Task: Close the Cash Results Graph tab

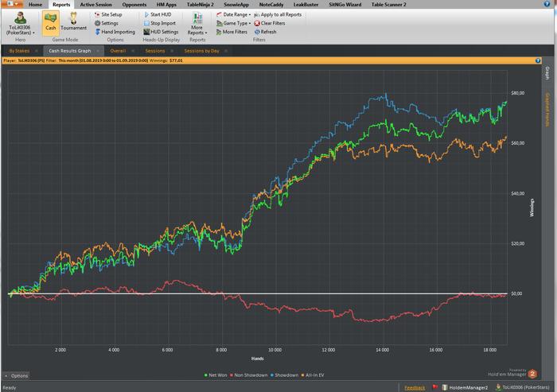Action: tap(98, 51)
